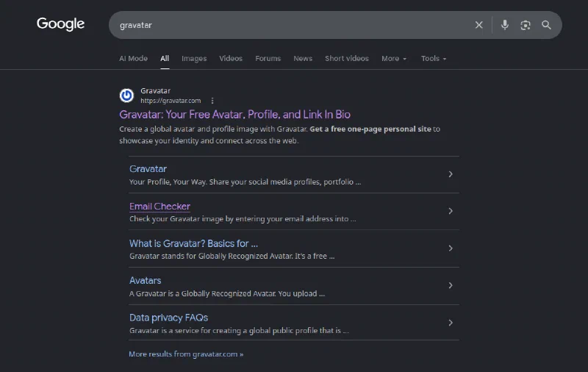Click chevron on Data privacy FAQs row

[x=451, y=323]
